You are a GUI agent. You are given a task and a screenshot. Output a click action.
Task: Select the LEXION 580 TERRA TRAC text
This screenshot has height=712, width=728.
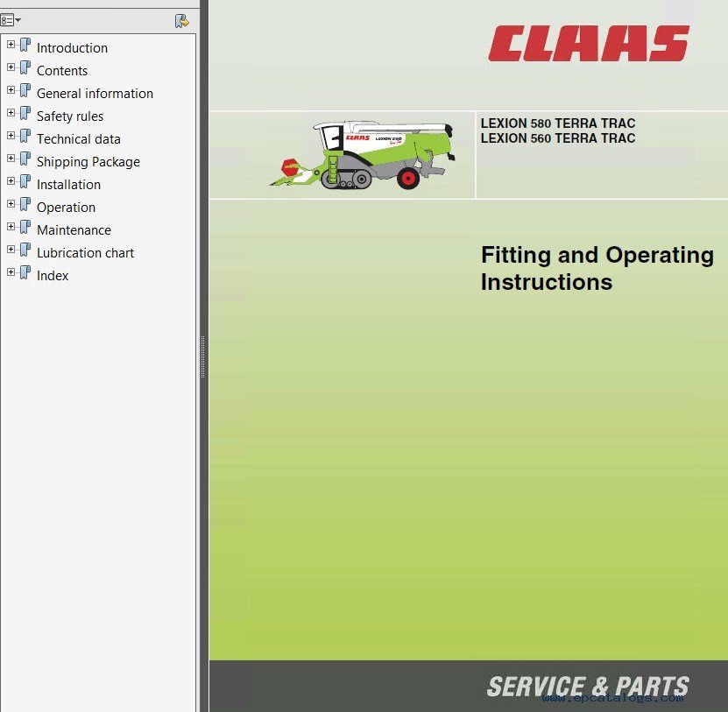(557, 123)
